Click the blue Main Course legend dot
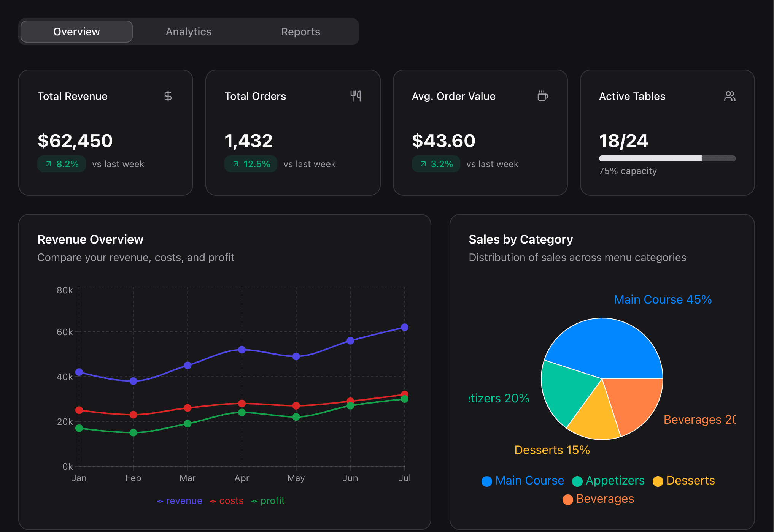The width and height of the screenshot is (774, 532). click(x=486, y=481)
